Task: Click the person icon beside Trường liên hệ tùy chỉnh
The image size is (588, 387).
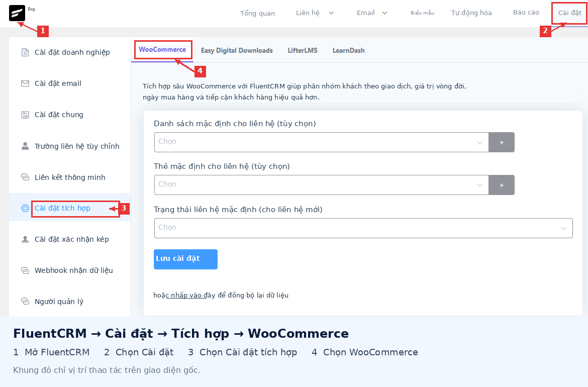Action: pos(25,146)
